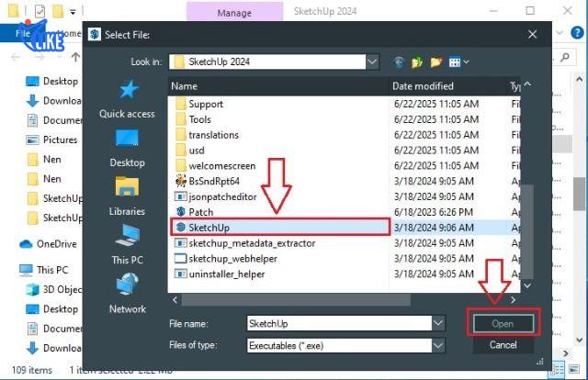
Task: Open the Desktop location in places bar
Action: point(127,140)
